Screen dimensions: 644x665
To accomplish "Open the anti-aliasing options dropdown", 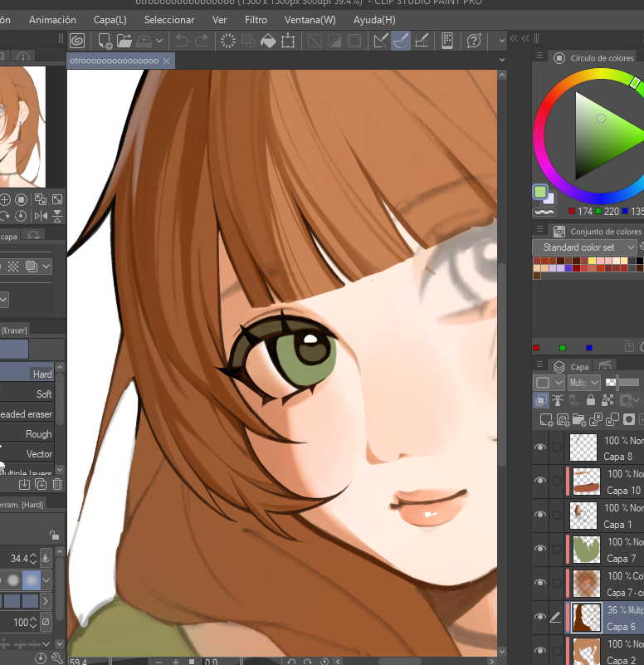I will pos(46,579).
